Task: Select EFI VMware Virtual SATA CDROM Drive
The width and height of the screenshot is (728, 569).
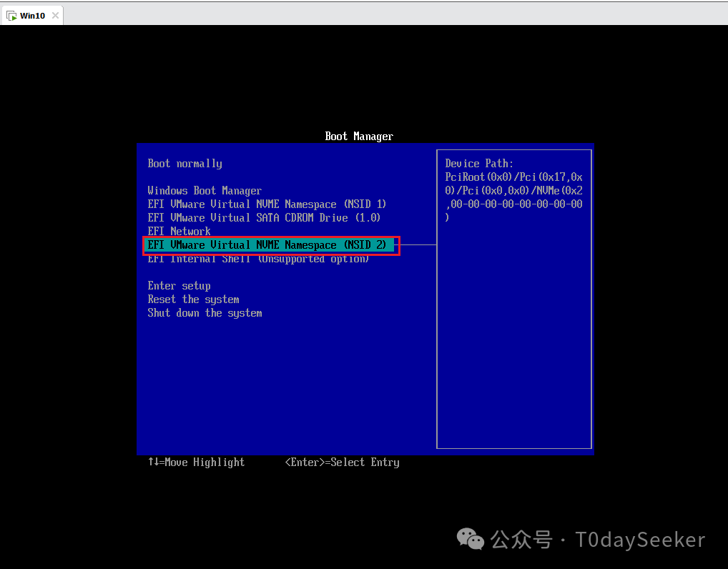Action: (264, 218)
